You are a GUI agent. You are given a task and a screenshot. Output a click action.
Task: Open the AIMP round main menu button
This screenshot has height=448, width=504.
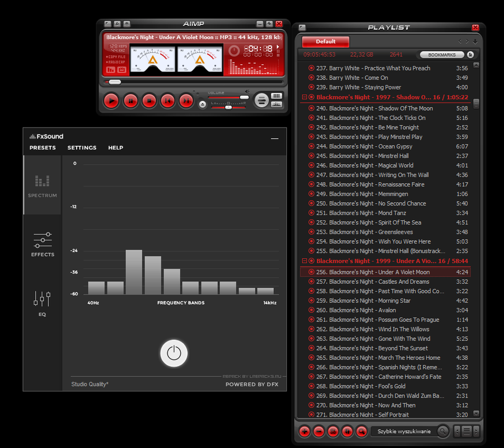[x=262, y=101]
